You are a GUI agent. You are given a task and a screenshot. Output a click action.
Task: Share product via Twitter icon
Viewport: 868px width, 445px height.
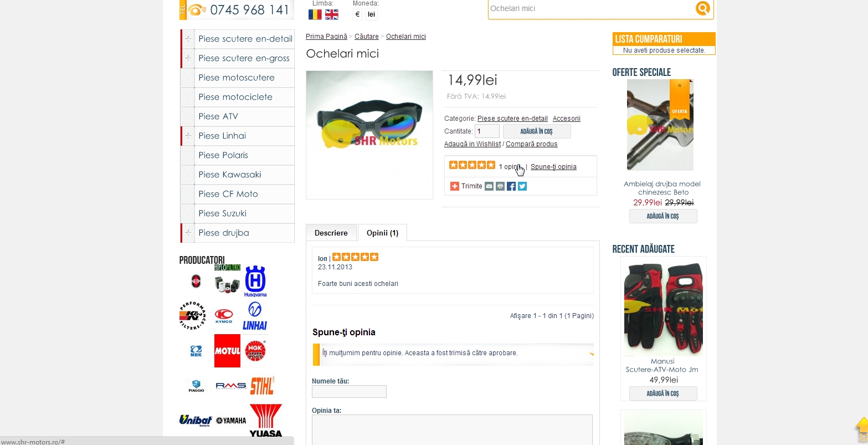[x=522, y=186]
